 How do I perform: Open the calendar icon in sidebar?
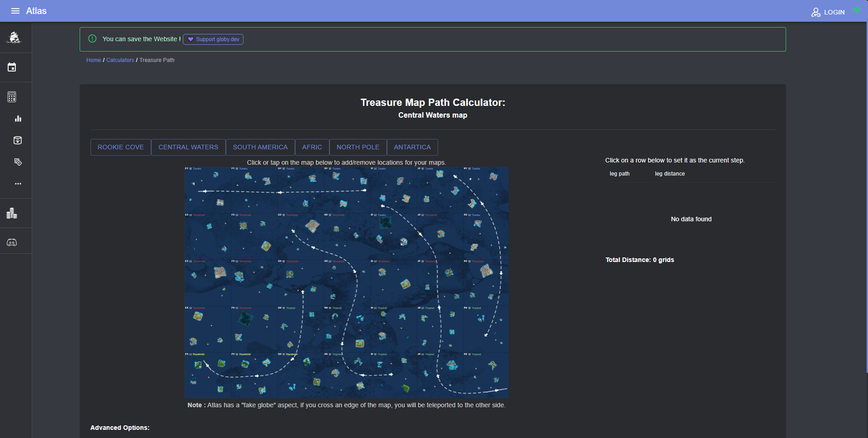click(x=12, y=67)
